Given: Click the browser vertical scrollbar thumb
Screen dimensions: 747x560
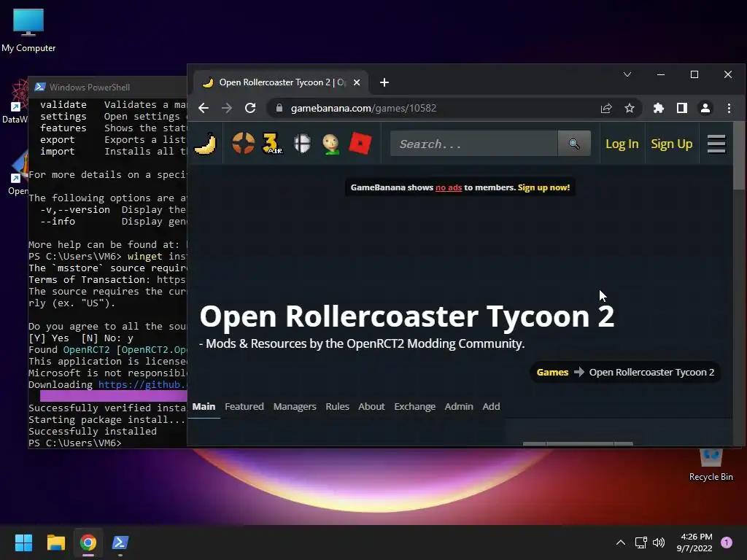Looking at the screenshot, I should [x=739, y=155].
